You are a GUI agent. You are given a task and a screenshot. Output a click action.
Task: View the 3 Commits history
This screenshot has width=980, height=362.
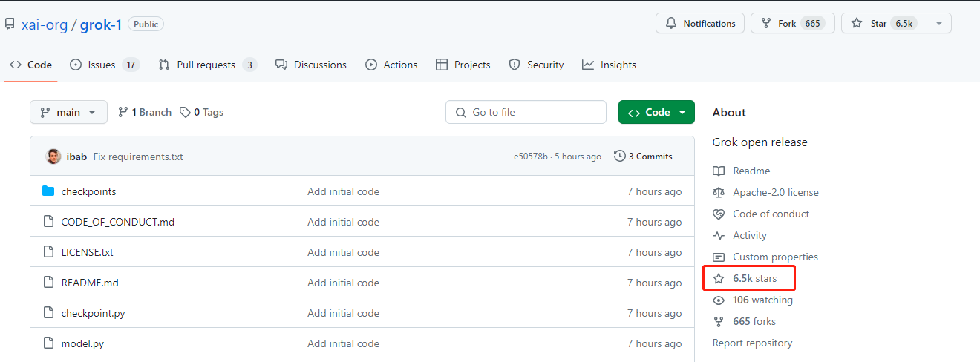(643, 157)
